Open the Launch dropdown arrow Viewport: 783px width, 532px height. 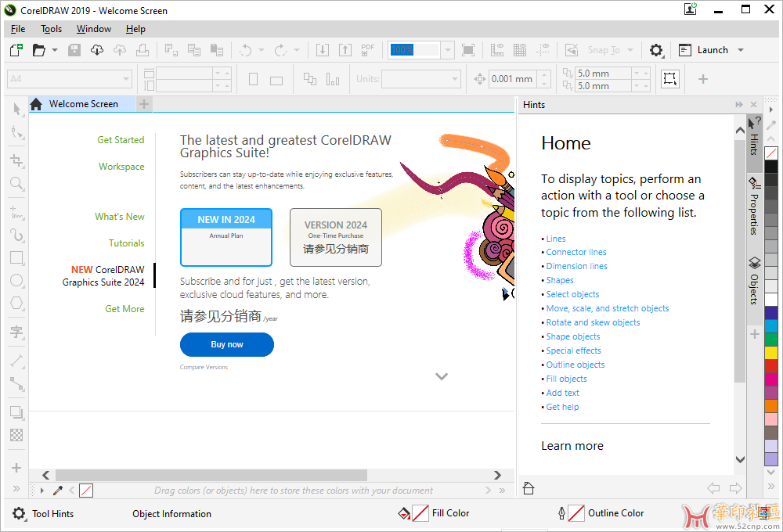(x=741, y=50)
